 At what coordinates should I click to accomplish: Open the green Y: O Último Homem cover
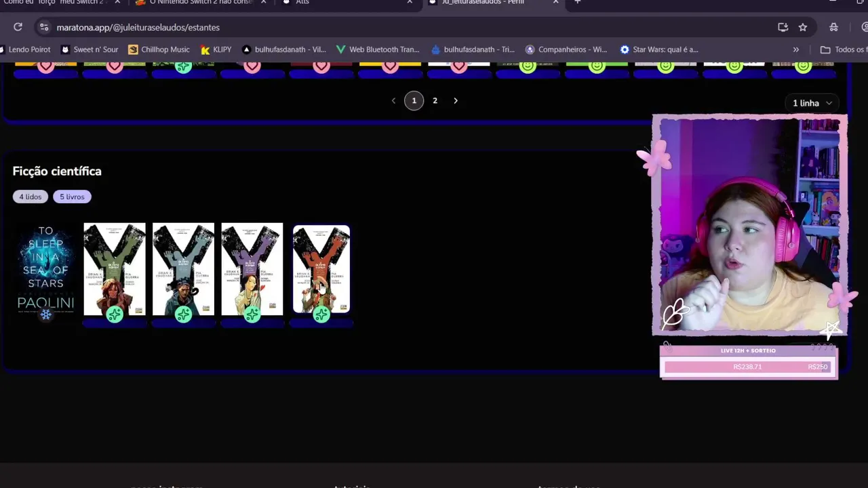pos(115,269)
